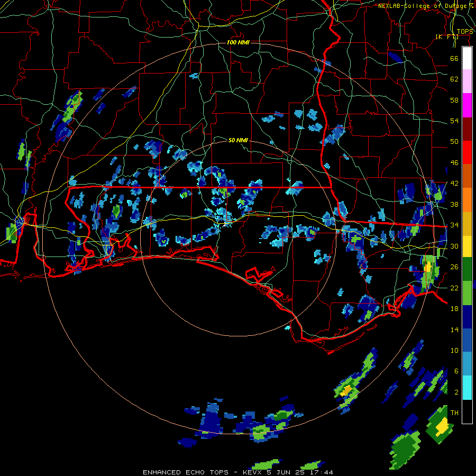Select the 50 legend scale value
This screenshot has width=476, height=476.
(454, 141)
